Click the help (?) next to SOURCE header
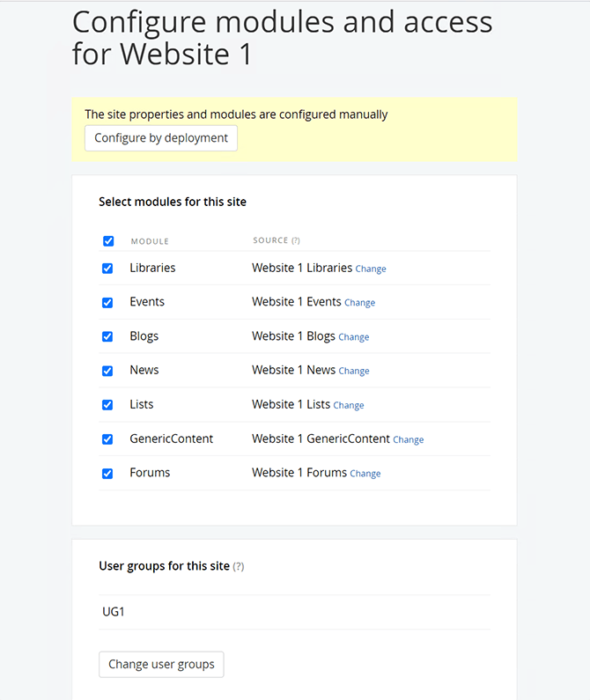Image resolution: width=590 pixels, height=700 pixels. click(296, 240)
